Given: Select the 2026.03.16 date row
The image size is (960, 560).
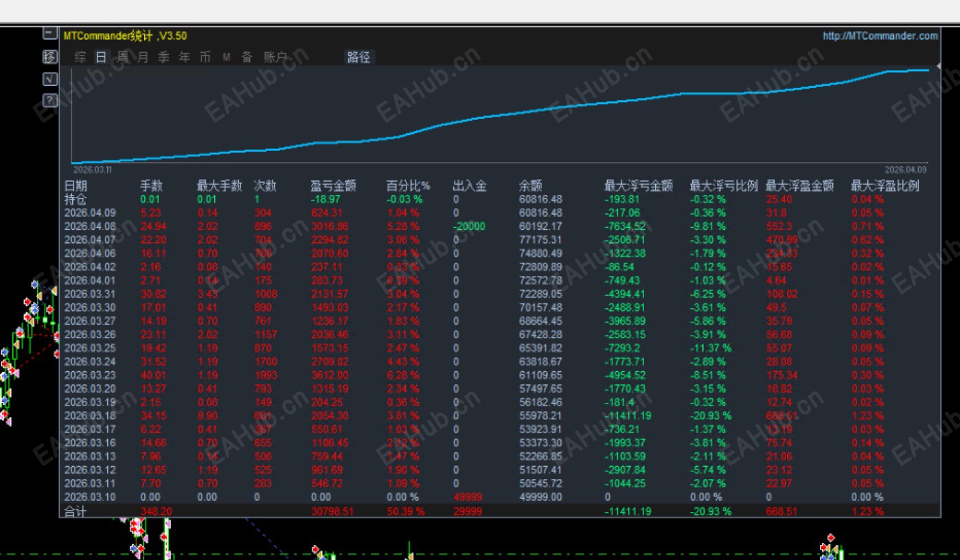Looking at the screenshot, I should click(90, 443).
